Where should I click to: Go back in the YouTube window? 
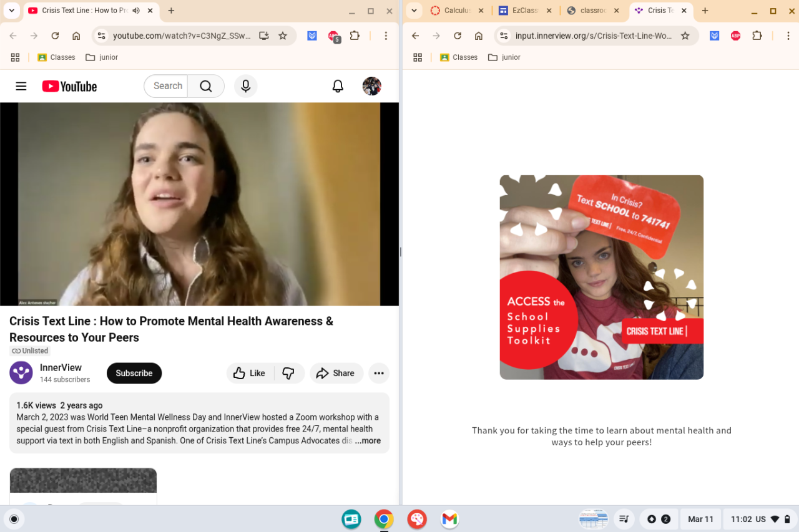click(x=13, y=36)
